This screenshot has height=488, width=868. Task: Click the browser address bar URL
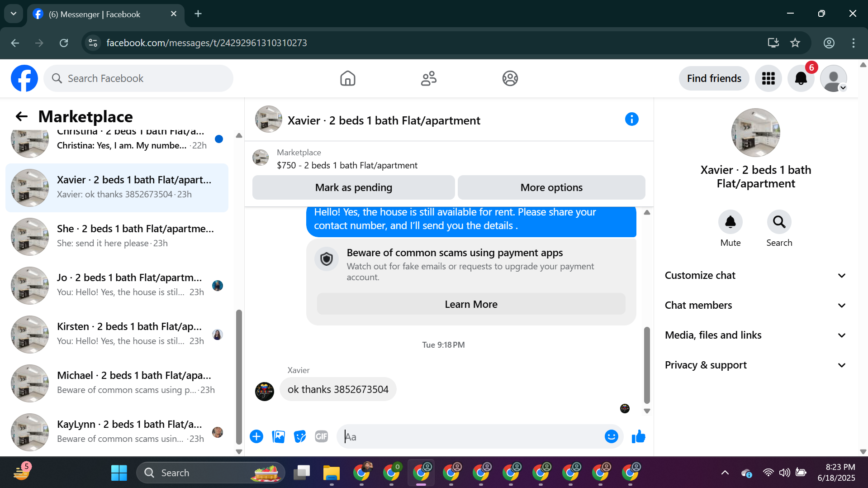207,43
